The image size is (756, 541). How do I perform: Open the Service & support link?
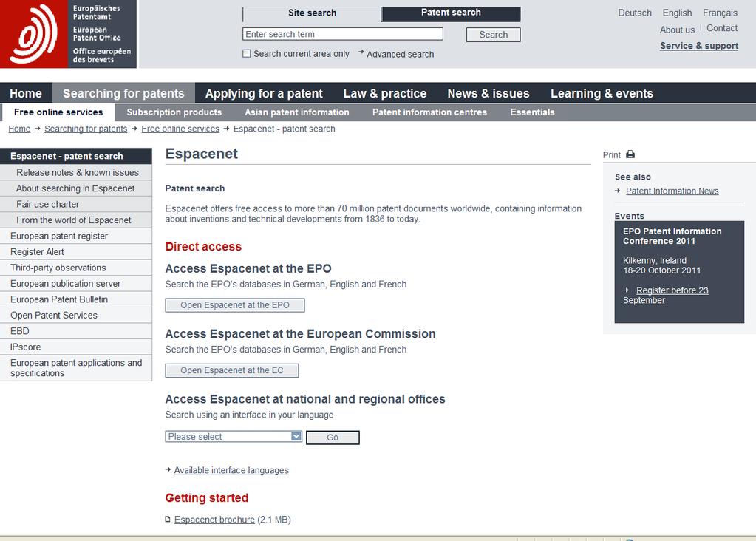click(x=699, y=46)
